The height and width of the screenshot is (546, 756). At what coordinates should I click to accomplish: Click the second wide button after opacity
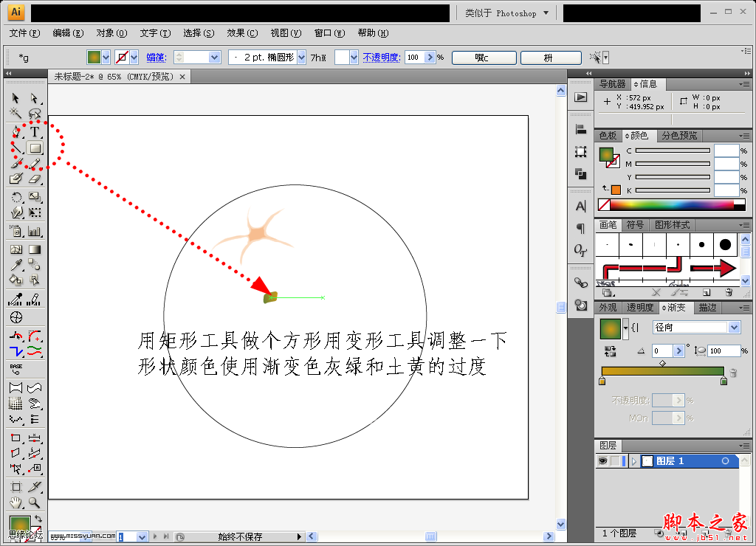click(x=551, y=58)
